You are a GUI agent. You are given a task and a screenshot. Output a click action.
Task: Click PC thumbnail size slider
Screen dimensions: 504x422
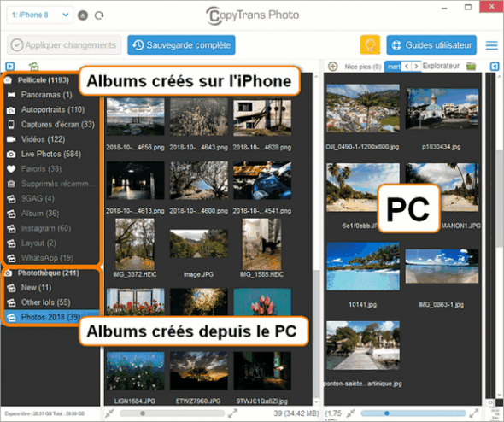413,413
